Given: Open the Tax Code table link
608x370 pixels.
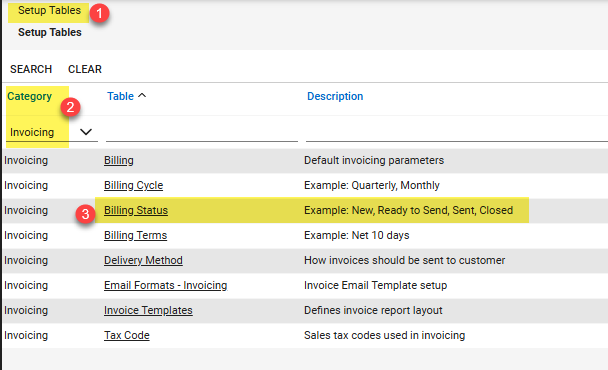Looking at the screenshot, I should point(127,335).
